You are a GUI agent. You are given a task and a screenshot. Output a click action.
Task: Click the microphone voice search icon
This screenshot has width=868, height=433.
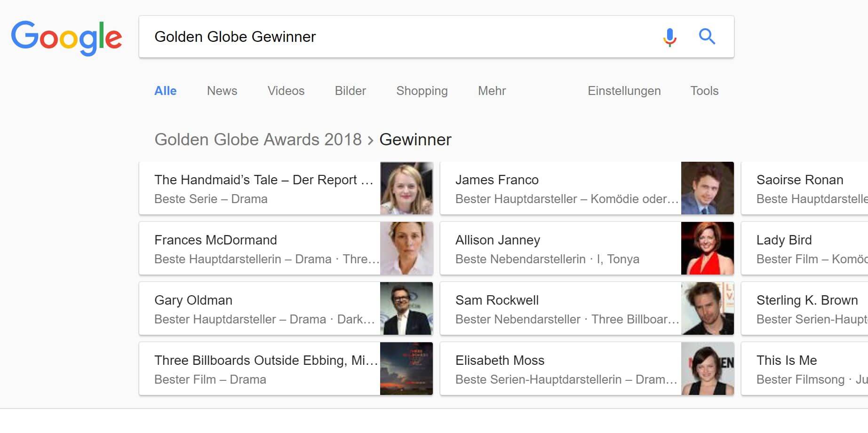pos(669,37)
